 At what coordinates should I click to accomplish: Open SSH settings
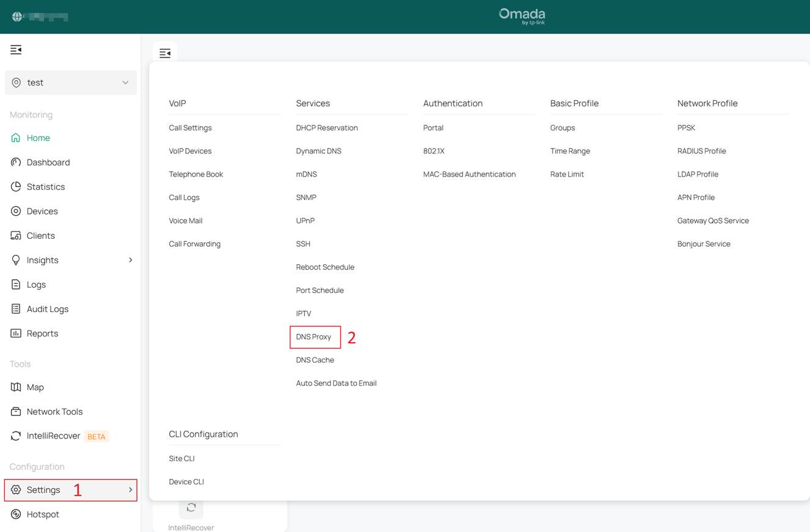click(303, 244)
